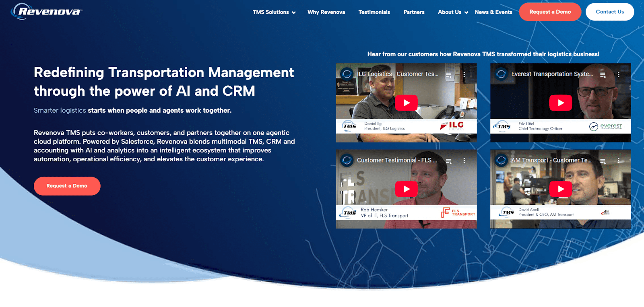The height and width of the screenshot is (307, 644).
Task: Click 'Hear from our customers' heading
Action: (483, 54)
